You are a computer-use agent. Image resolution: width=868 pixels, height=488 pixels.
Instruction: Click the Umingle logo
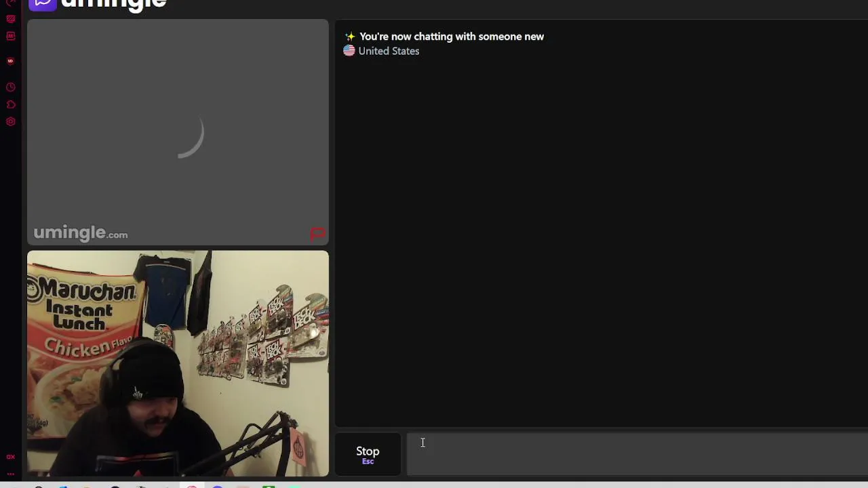click(x=98, y=4)
